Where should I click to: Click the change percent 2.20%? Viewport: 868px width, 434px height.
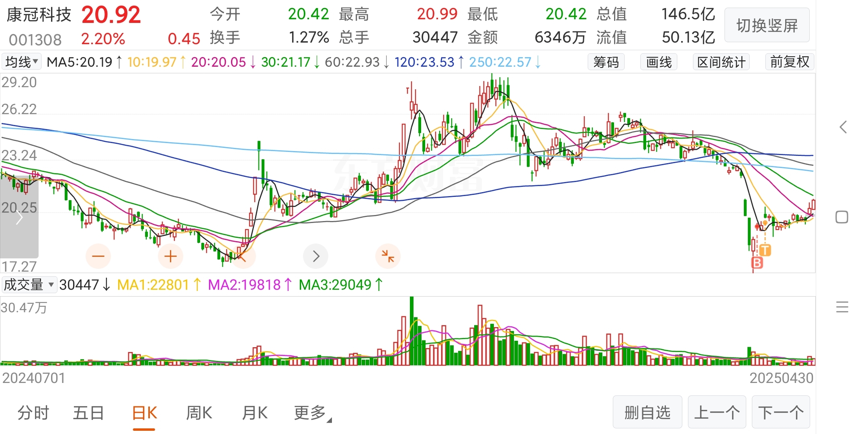click(103, 39)
